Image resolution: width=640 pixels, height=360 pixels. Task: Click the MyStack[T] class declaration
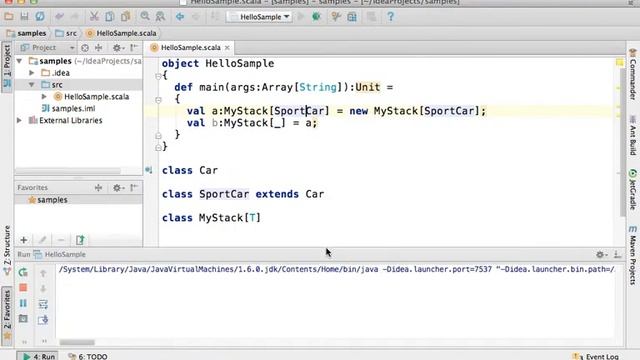(x=211, y=218)
